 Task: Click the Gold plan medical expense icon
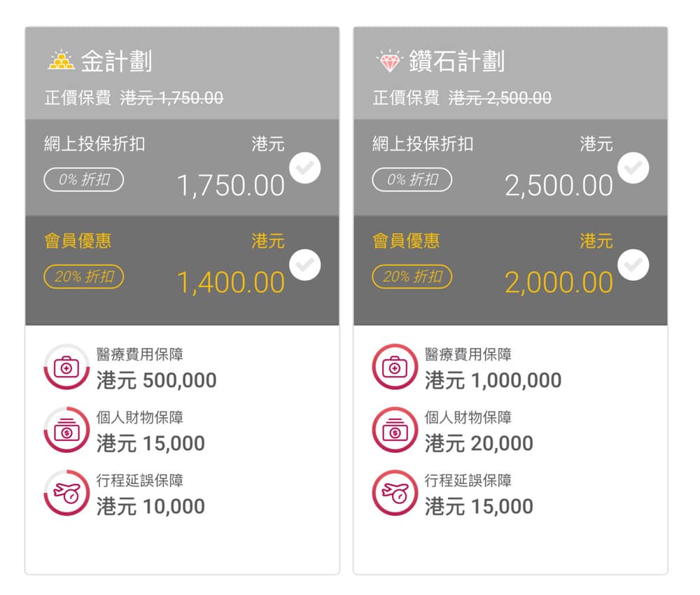66,367
